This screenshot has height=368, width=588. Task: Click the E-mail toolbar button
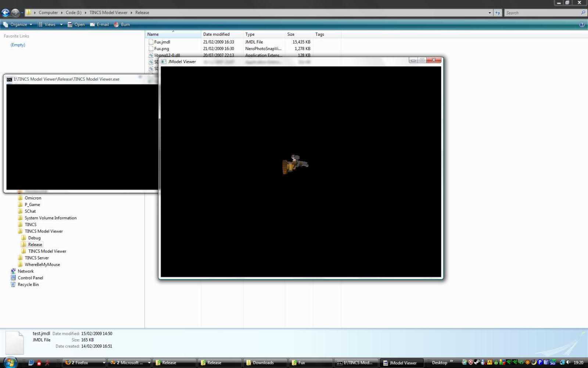(99, 25)
